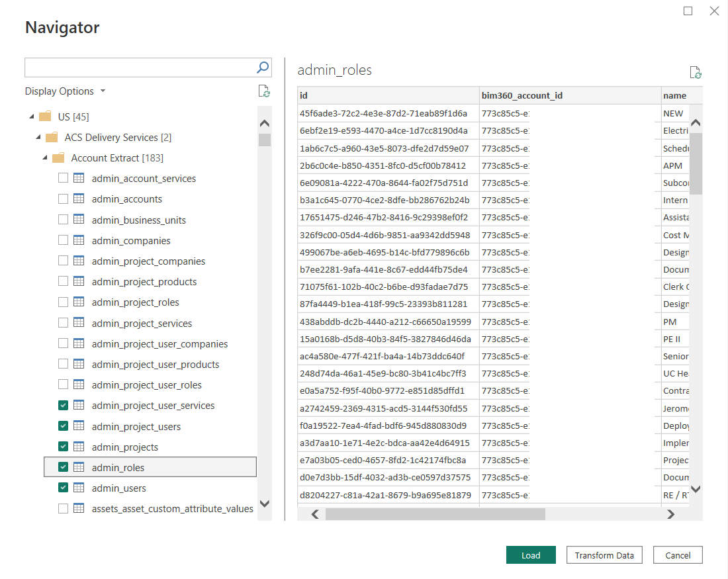Check the admin_project_user_products checkbox
Screen dimensions: 728x579
[63, 364]
